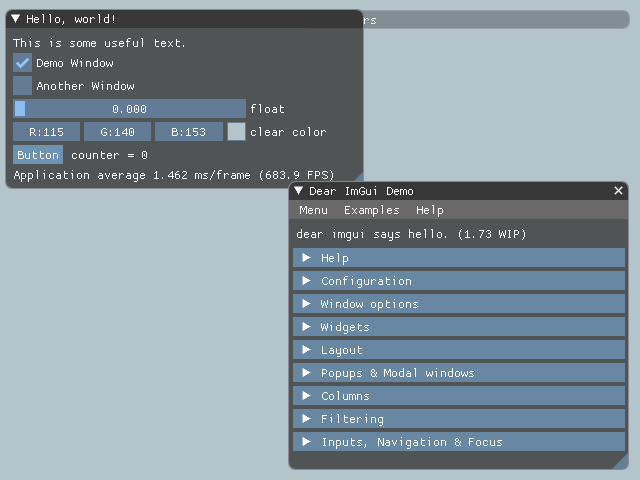Expand the Help section header

(x=458, y=258)
